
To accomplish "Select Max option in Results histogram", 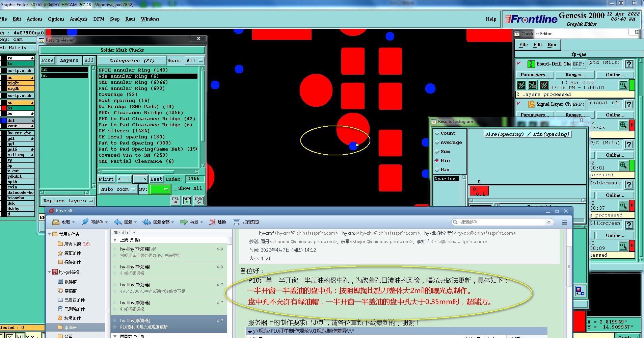I will point(442,170).
